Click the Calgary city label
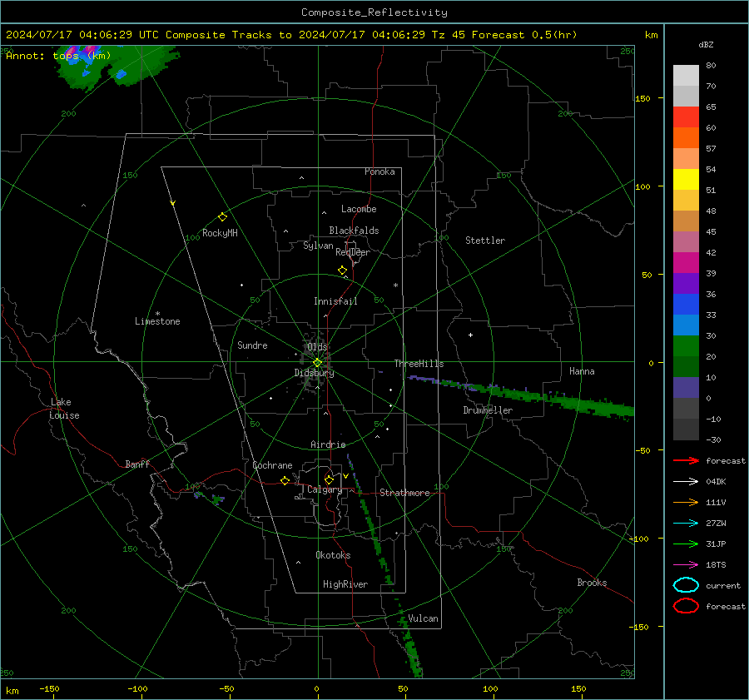The height and width of the screenshot is (700, 749). (x=325, y=489)
